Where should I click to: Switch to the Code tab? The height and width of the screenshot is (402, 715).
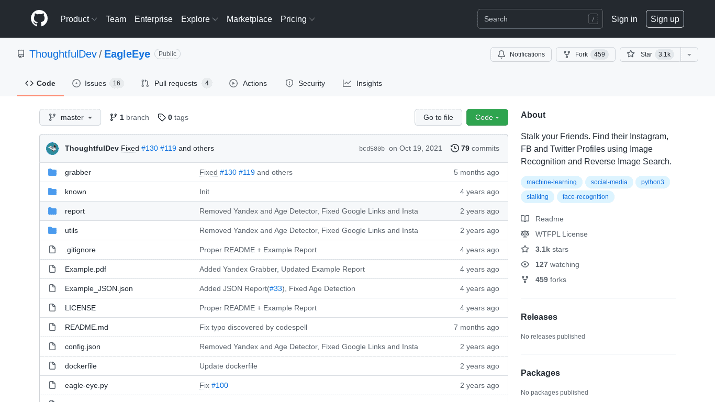point(40,83)
